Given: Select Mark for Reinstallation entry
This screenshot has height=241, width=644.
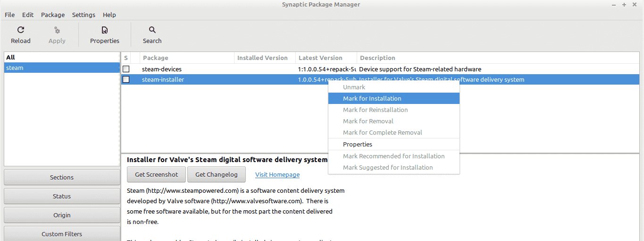Looking at the screenshot, I should 394,110.
